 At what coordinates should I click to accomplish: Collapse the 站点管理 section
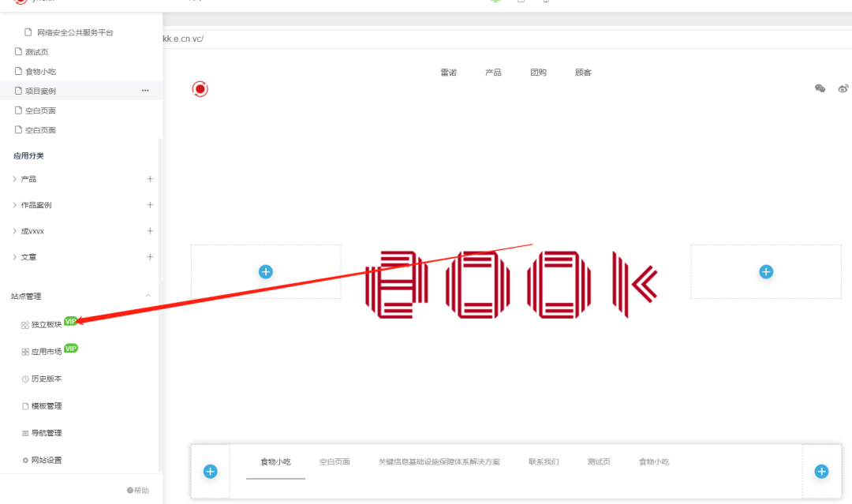pyautogui.click(x=148, y=296)
